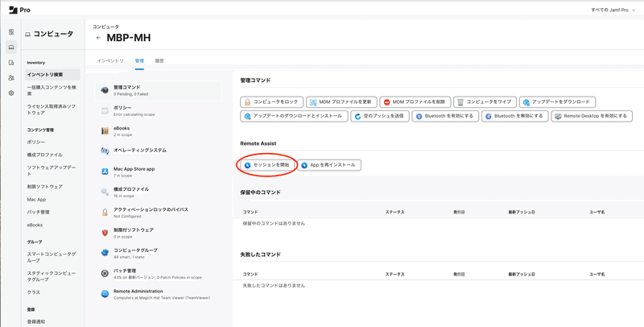The image size is (644, 327).
Task: Open パッチ管理 in the left sidebar
Action: 38,213
